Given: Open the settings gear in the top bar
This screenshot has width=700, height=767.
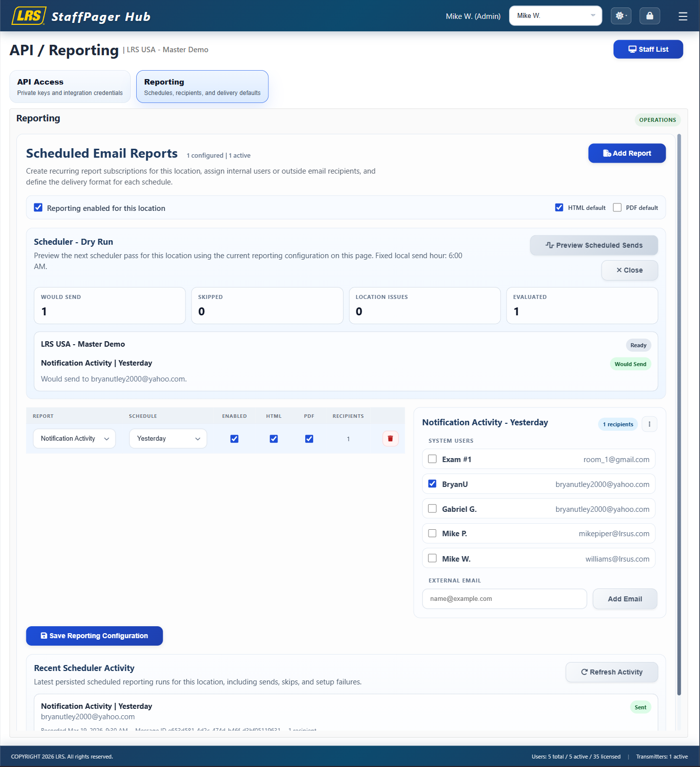Looking at the screenshot, I should point(620,15).
